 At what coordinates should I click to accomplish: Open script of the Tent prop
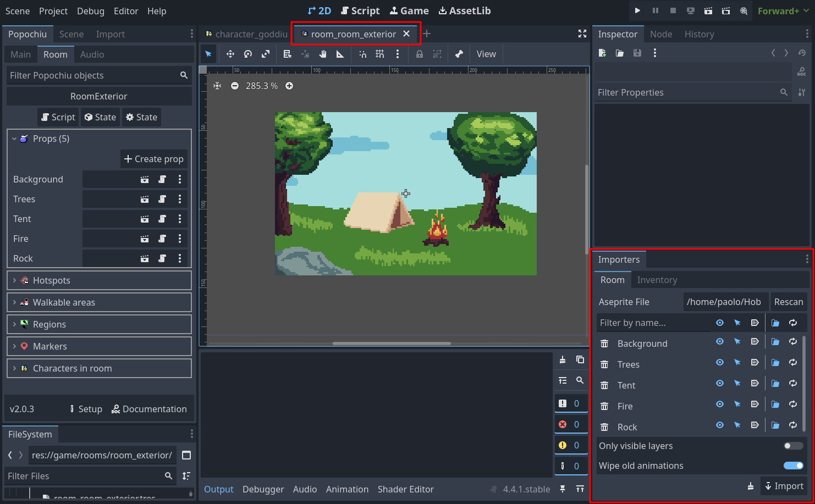[162, 219]
